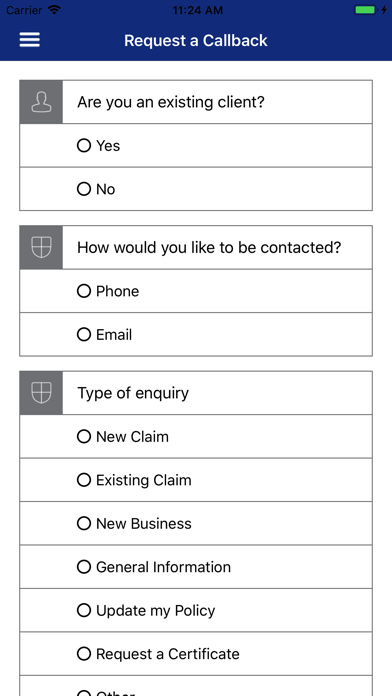Screen dimensions: 392x696
Task: Tap the shield icon beside Type of enquiry
Action: coord(41,393)
